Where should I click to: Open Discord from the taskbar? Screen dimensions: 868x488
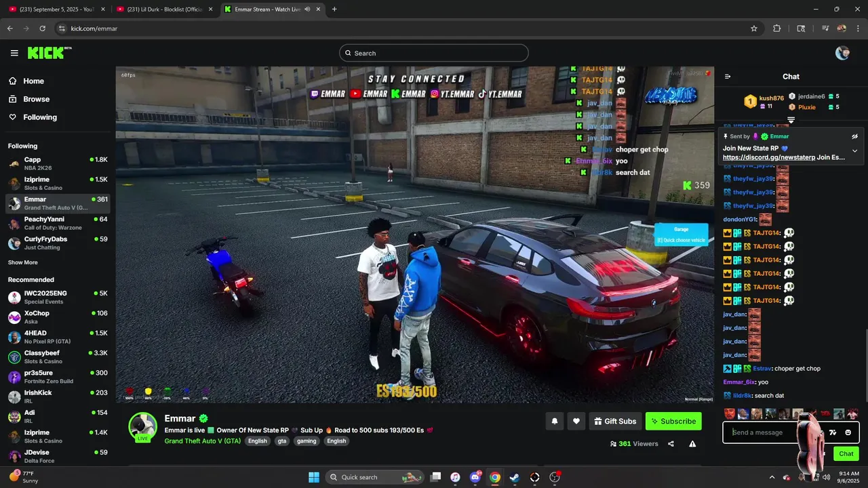[x=475, y=477]
